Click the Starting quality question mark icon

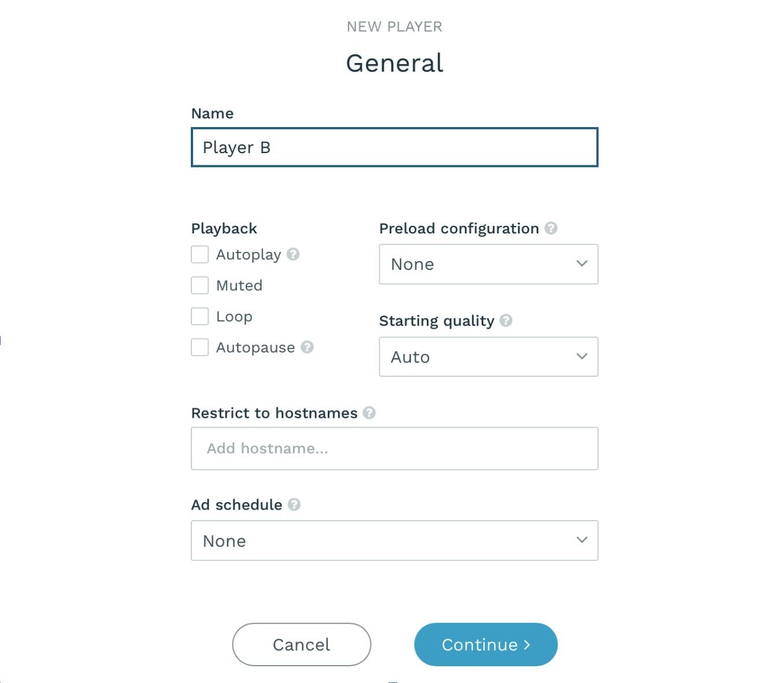point(506,321)
